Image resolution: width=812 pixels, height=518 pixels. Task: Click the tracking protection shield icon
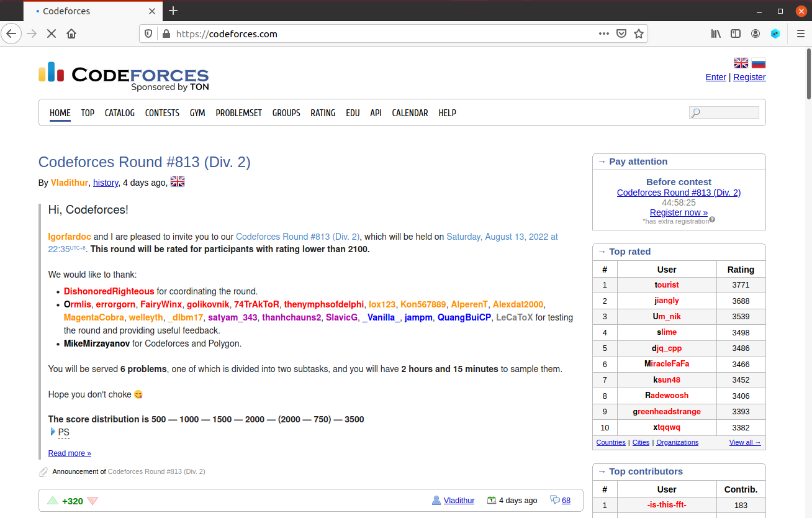click(x=148, y=34)
